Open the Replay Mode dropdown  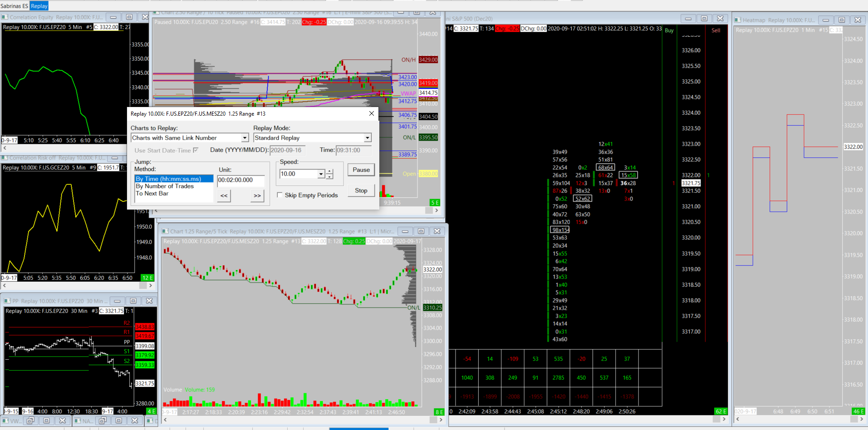pos(367,138)
